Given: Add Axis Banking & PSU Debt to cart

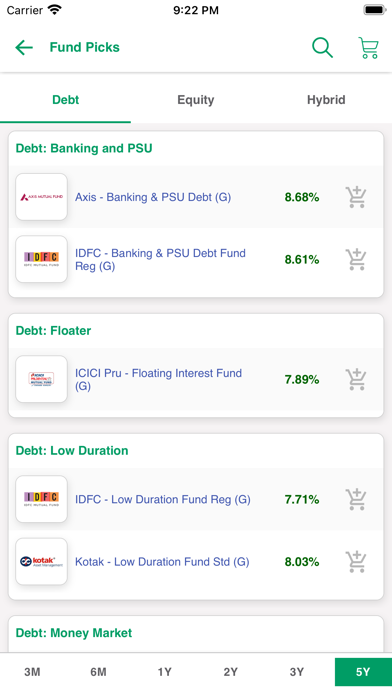Looking at the screenshot, I should coord(356,197).
